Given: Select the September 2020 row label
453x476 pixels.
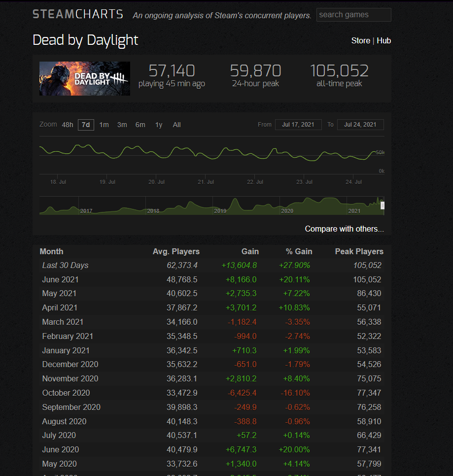Looking at the screenshot, I should (71, 407).
